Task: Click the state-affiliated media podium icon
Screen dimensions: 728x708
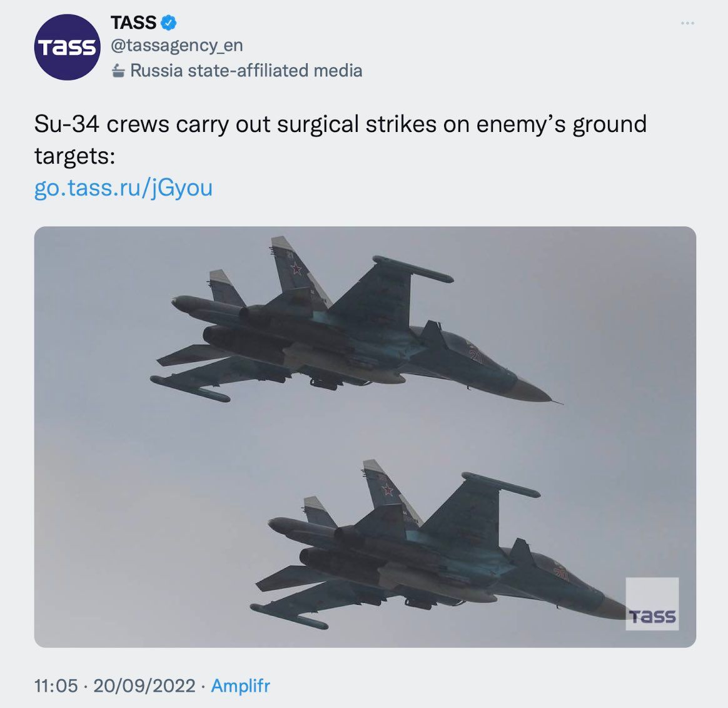Action: tap(118, 71)
